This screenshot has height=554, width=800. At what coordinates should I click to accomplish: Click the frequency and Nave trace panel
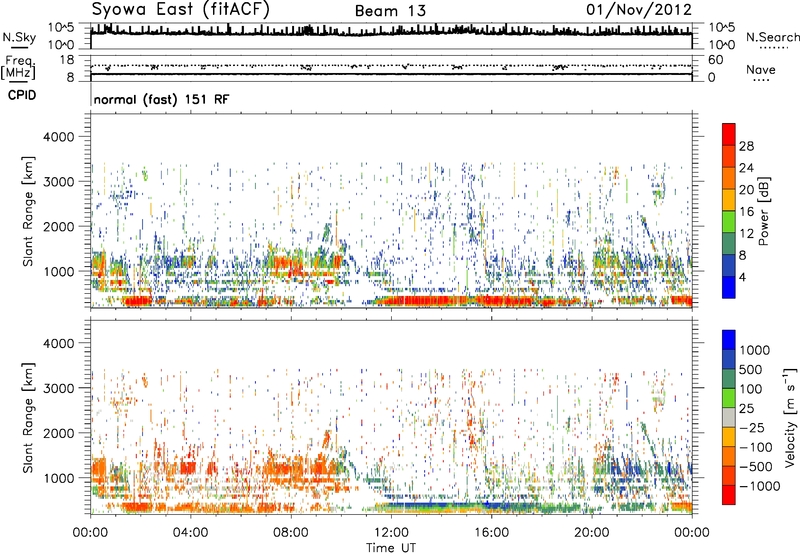pyautogui.click(x=391, y=68)
